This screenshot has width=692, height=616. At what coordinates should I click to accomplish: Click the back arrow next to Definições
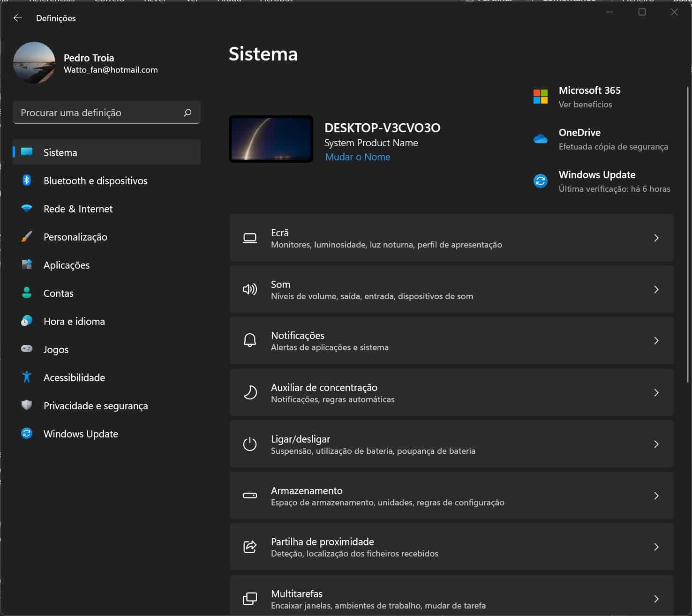point(18,18)
